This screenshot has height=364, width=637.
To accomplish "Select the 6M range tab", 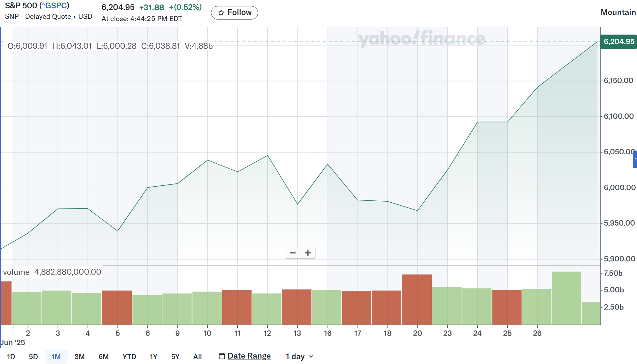I will [104, 357].
